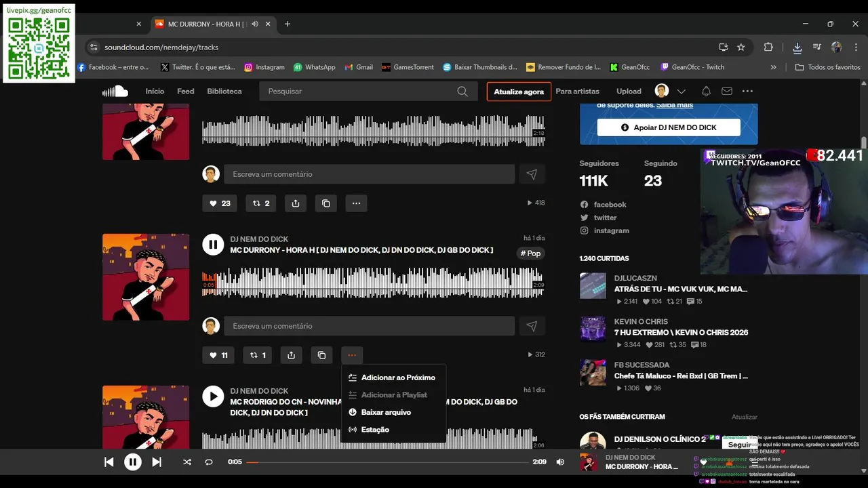Image resolution: width=868 pixels, height=488 pixels.
Task: Like the top track with 23 likes
Action: pyautogui.click(x=220, y=203)
